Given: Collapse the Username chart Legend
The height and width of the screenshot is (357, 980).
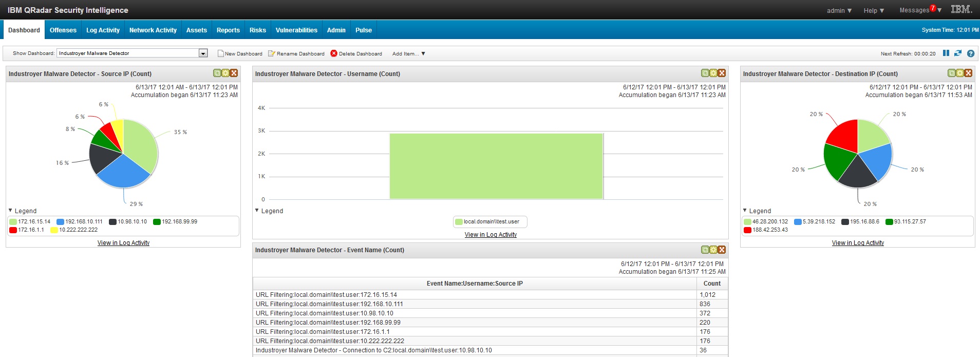Looking at the screenshot, I should click(257, 211).
